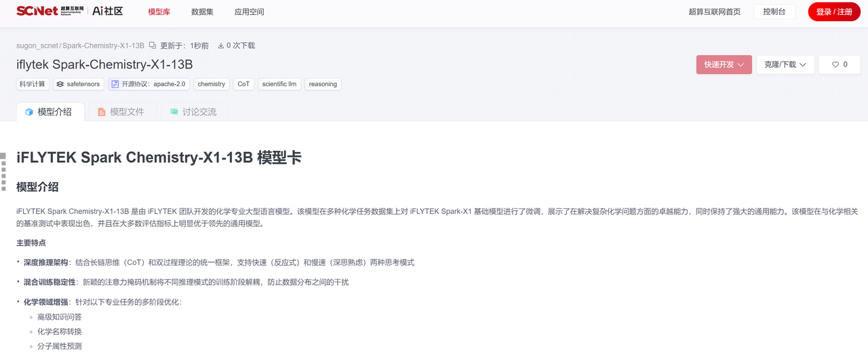The width and height of the screenshot is (868, 353).
Task: Click the apache-2.0 license tag
Action: (x=148, y=84)
